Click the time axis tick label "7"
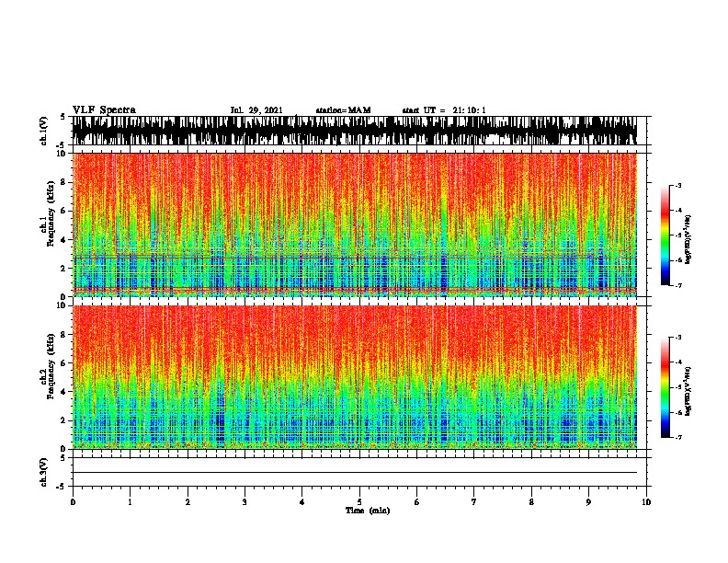Screen dimensions: 728x563 click(474, 502)
